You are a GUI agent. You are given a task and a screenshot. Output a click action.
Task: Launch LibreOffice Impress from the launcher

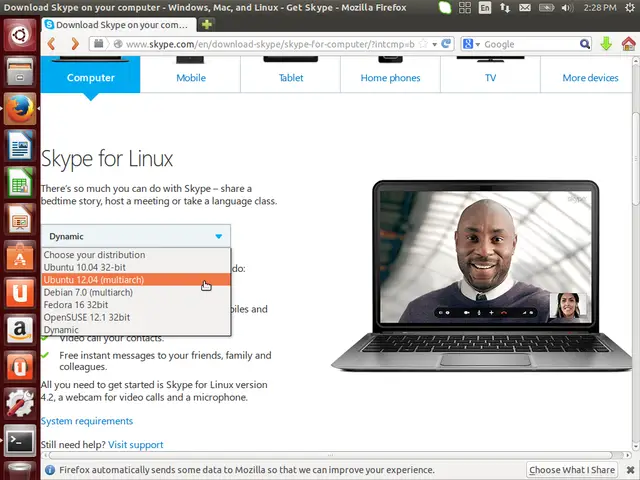(20, 219)
